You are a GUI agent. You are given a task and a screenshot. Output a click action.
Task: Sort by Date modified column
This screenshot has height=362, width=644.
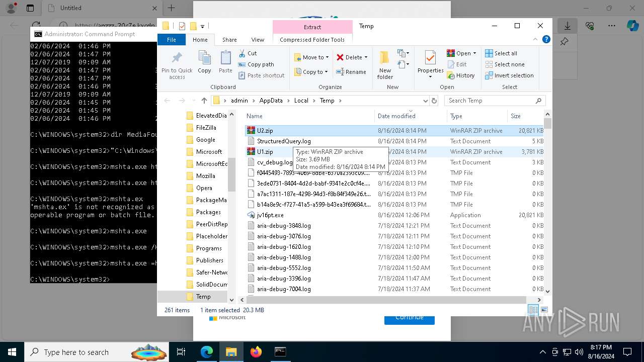tap(411, 116)
